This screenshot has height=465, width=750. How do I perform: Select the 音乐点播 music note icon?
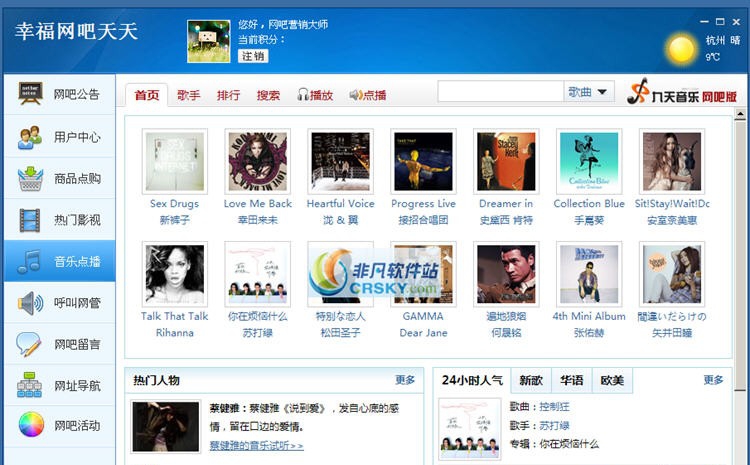tap(29, 261)
